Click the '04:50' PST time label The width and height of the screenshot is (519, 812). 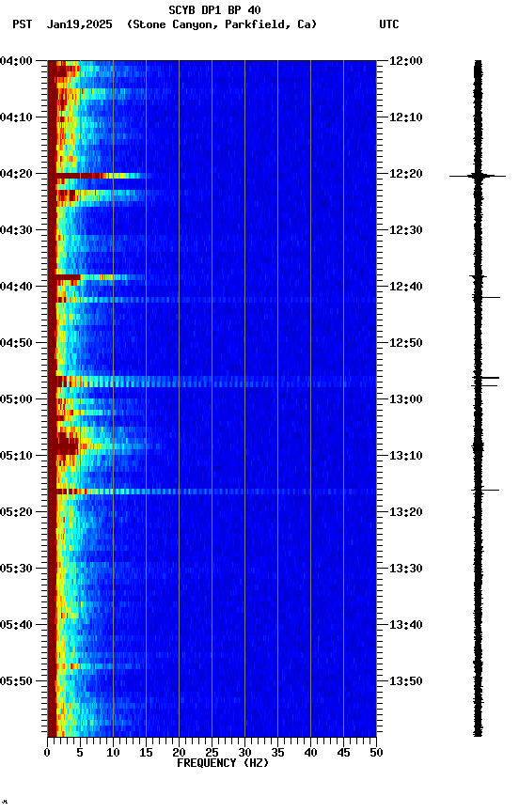pos(16,343)
